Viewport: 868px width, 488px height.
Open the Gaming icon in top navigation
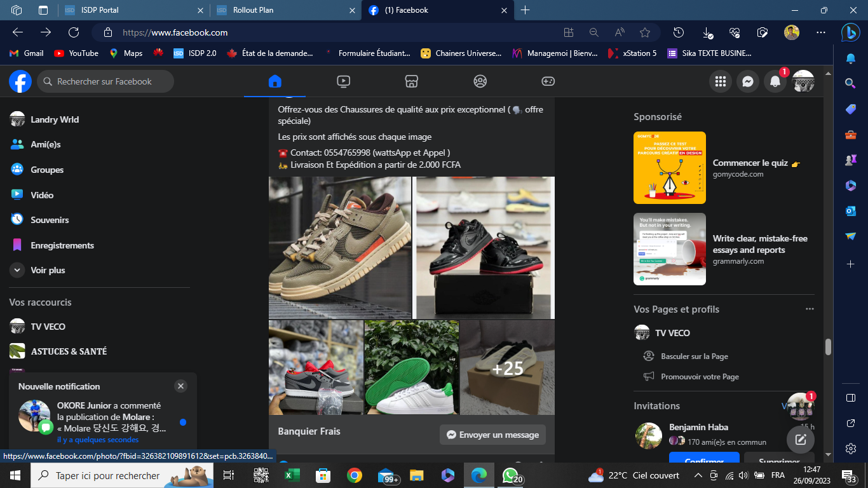548,81
